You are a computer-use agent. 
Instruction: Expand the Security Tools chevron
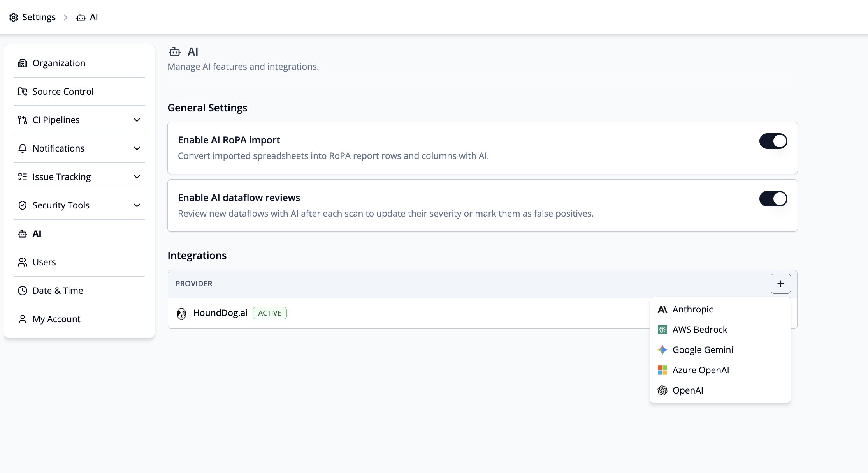coord(137,205)
